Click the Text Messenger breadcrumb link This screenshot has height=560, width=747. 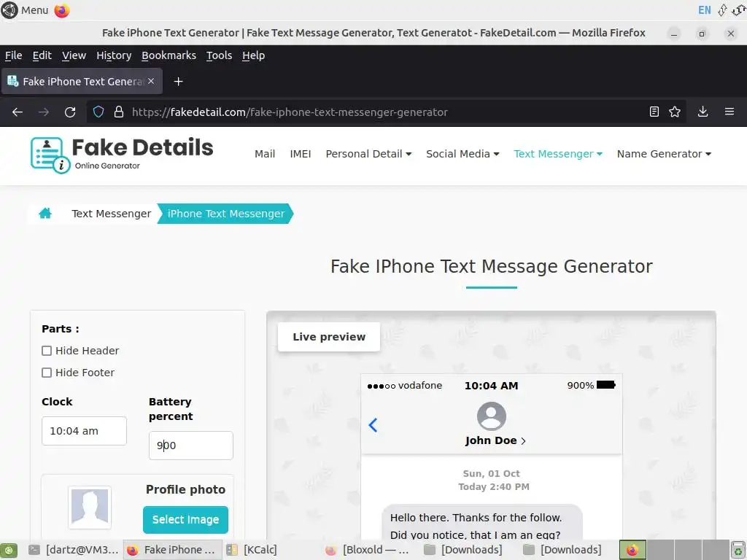point(111,214)
